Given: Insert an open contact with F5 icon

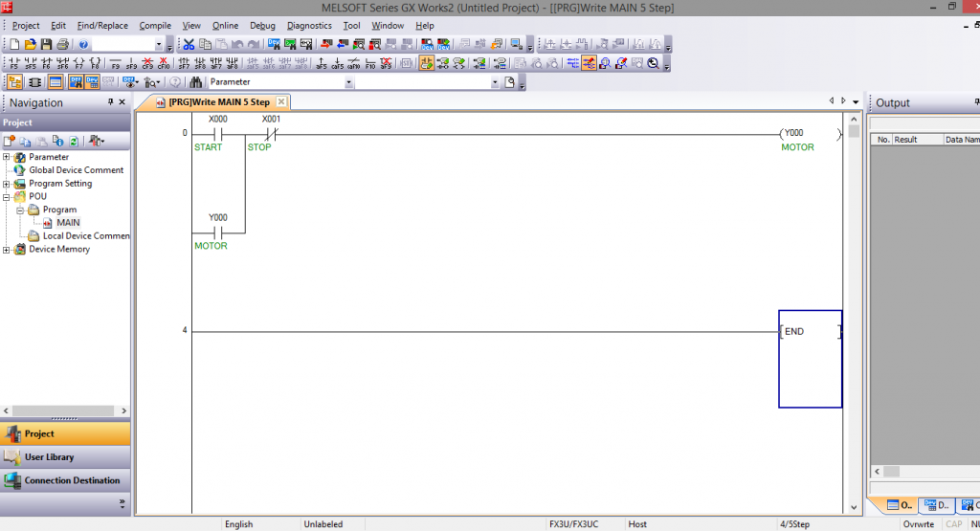Looking at the screenshot, I should (13, 63).
